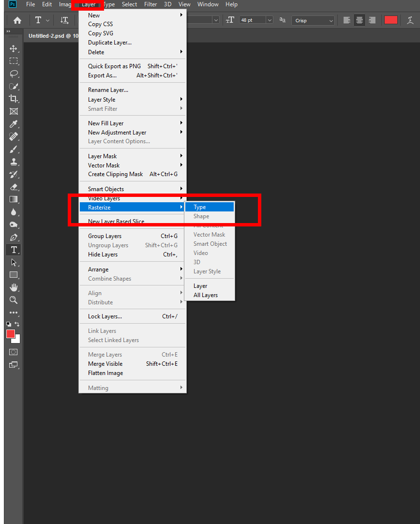
Task: Click the text color swatch in options bar
Action: click(x=390, y=20)
